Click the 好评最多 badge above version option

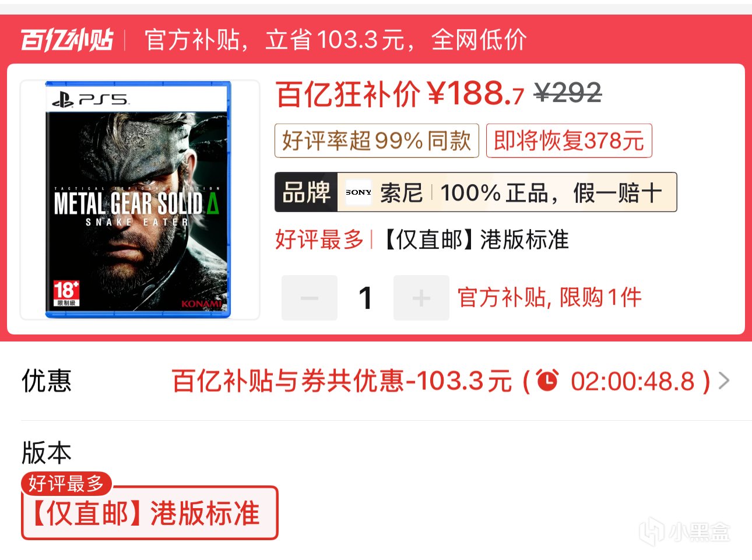pos(66,483)
